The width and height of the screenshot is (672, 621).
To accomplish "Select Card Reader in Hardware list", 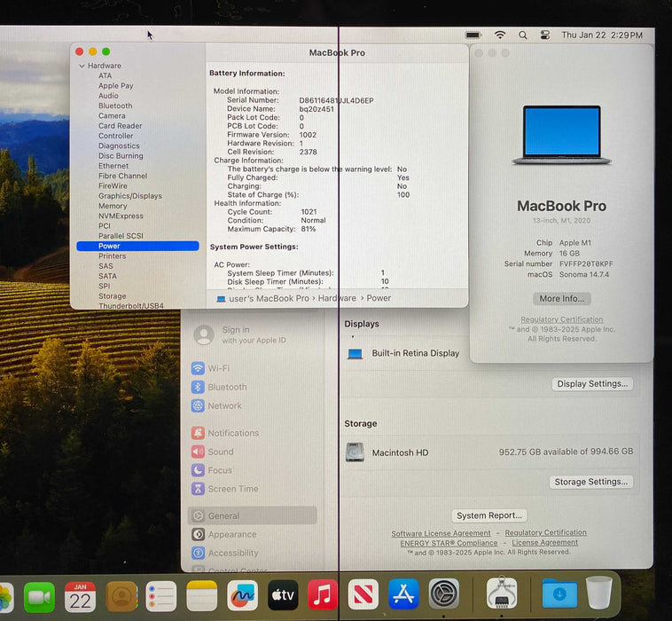I will tap(120, 126).
